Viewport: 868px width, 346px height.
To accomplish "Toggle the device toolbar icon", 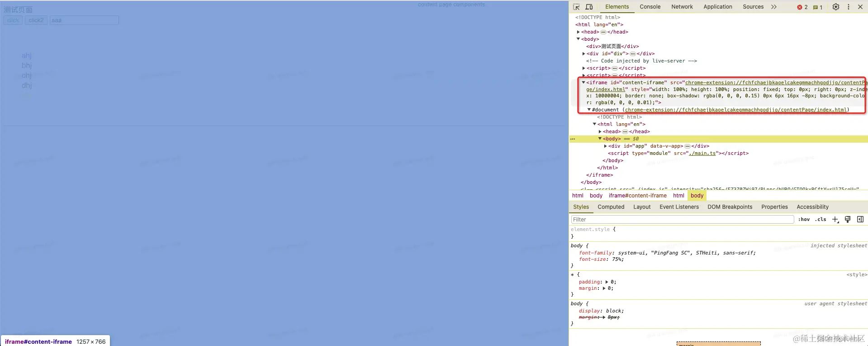I will pyautogui.click(x=589, y=7).
